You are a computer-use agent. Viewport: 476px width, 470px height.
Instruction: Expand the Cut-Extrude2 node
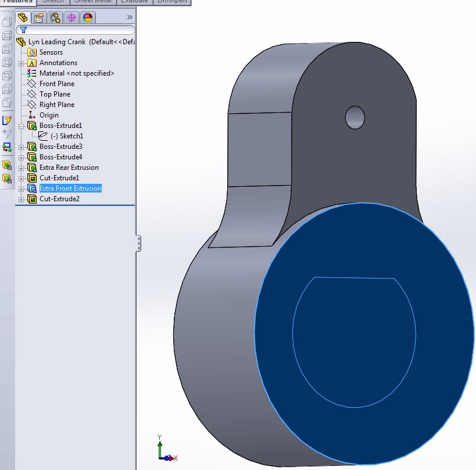21,200
